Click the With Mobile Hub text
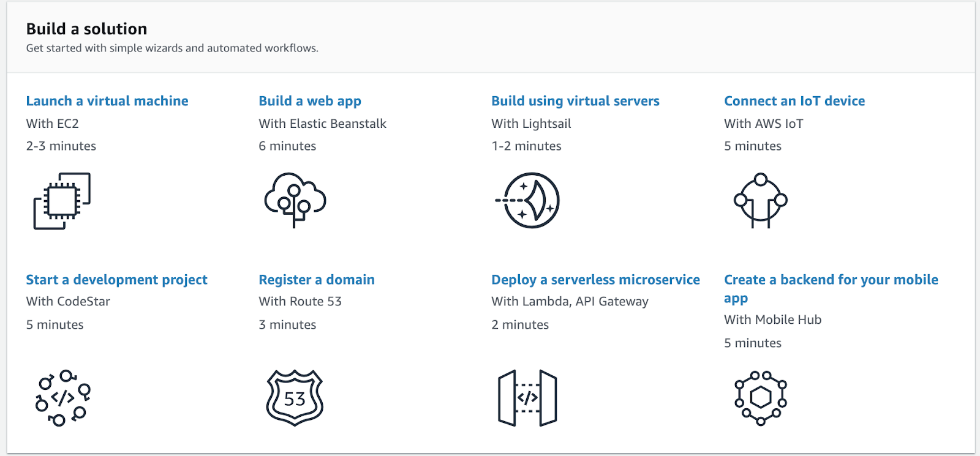The width and height of the screenshot is (980, 456). point(772,320)
